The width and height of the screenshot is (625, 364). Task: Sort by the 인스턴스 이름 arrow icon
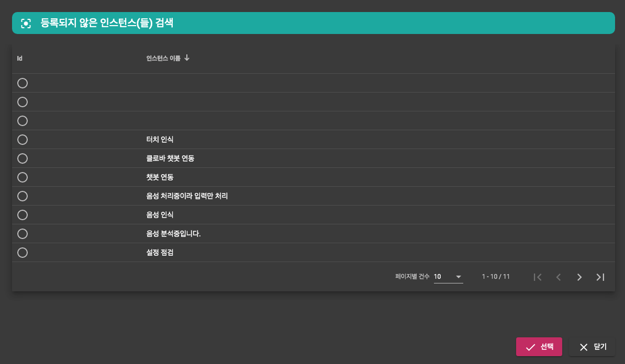tap(187, 58)
